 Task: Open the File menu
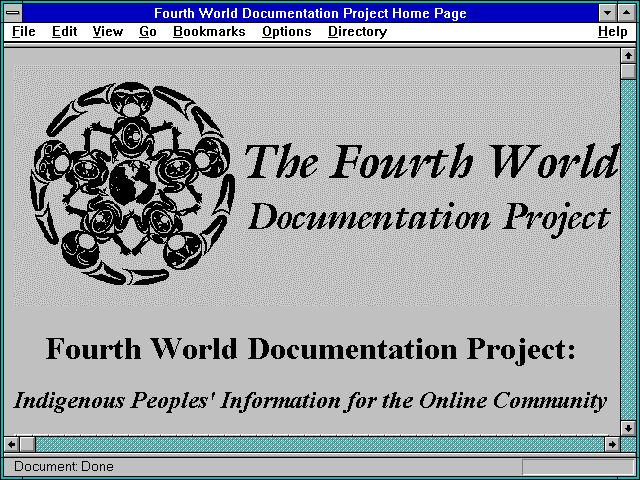point(24,32)
